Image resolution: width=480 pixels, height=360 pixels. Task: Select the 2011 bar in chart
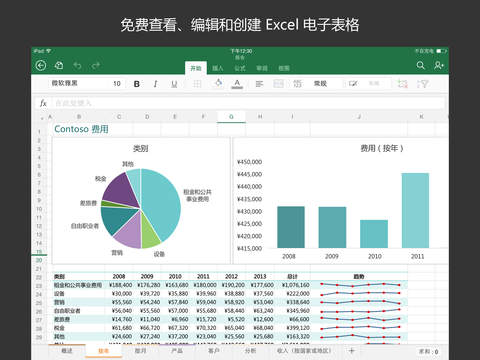pyautogui.click(x=415, y=210)
